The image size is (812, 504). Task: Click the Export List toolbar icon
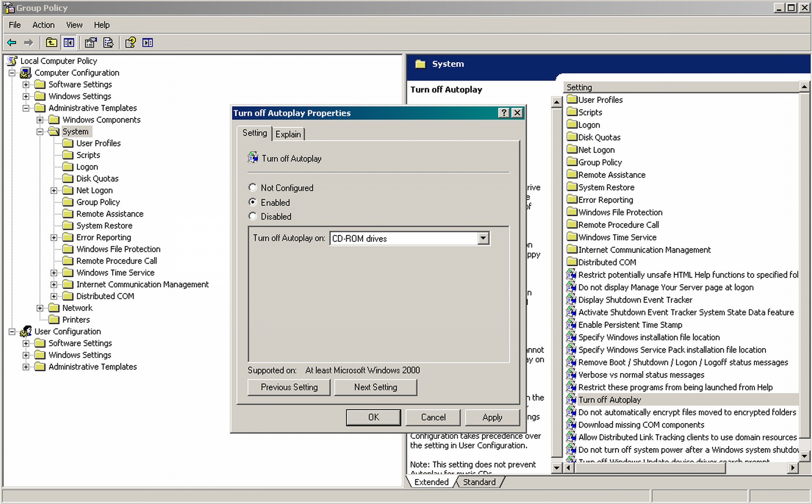(x=108, y=43)
